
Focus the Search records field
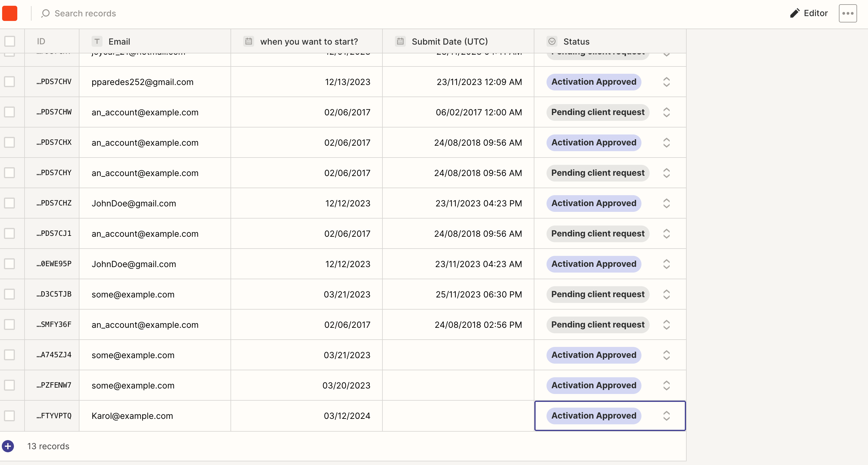tap(85, 13)
